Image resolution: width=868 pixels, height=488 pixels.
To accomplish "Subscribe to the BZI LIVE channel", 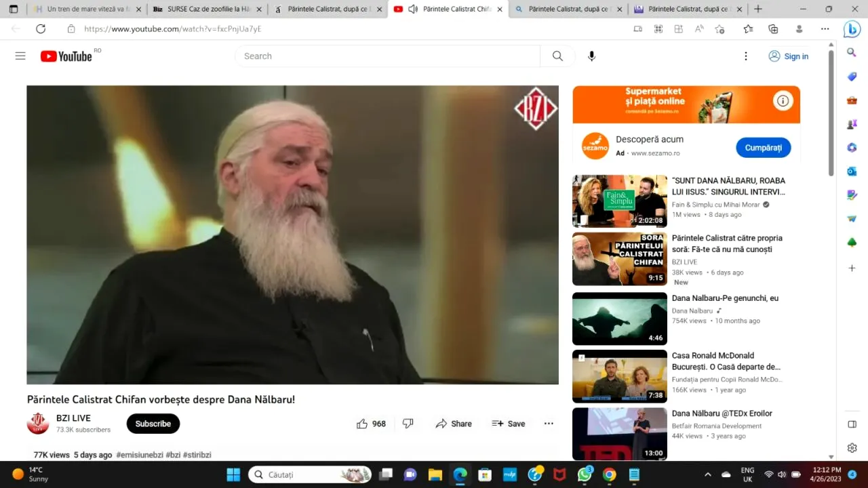I will point(153,424).
